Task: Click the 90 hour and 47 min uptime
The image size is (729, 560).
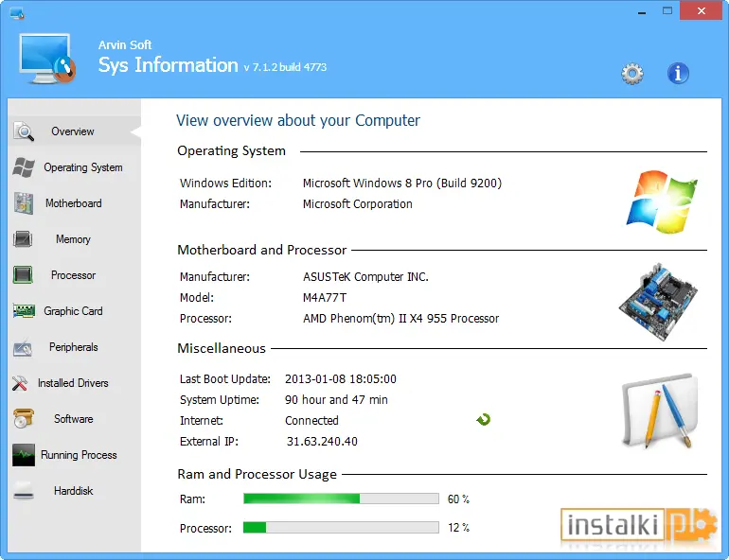Action: [336, 400]
